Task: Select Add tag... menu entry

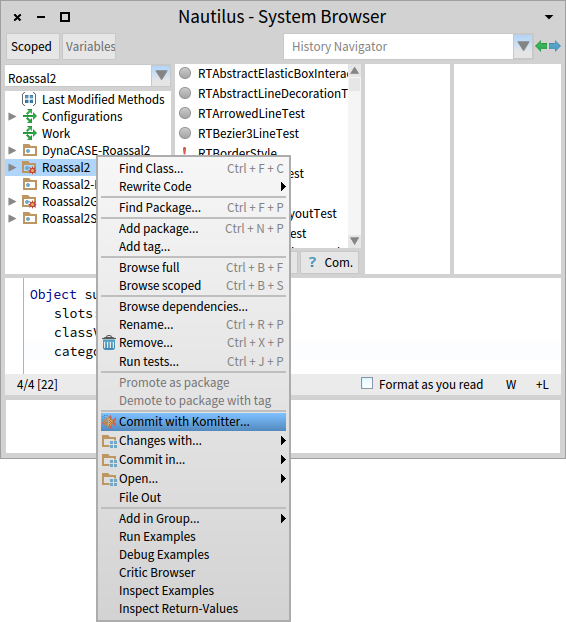Action: click(x=194, y=246)
